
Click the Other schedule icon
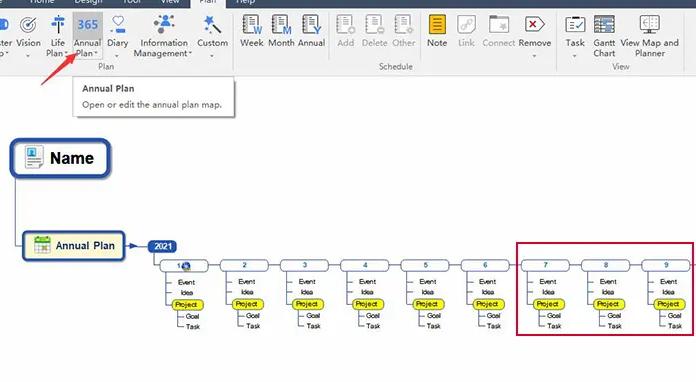point(403,24)
